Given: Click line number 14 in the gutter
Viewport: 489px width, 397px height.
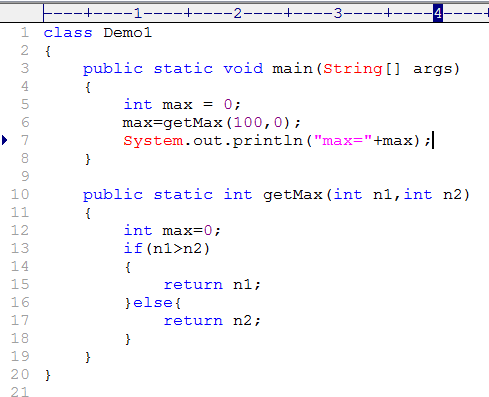Looking at the screenshot, I should 20,266.
